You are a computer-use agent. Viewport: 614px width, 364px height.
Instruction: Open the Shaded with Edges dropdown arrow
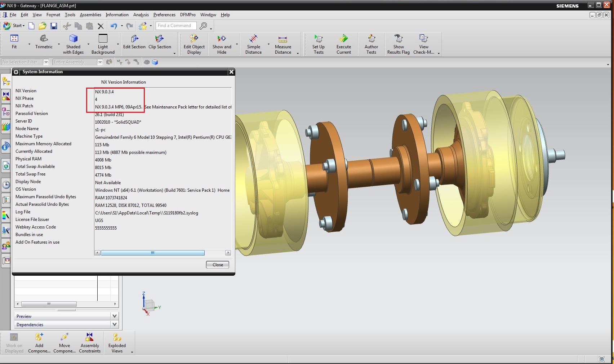coord(88,44)
